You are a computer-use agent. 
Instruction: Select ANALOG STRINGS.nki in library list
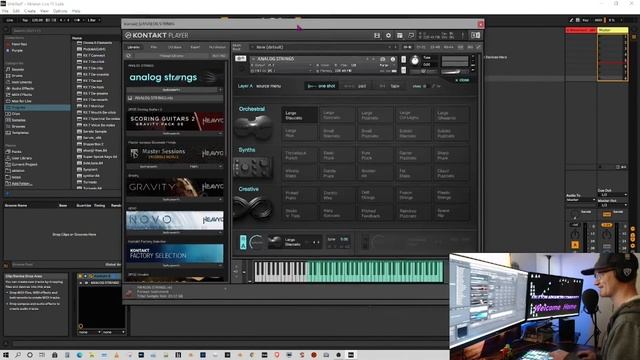coord(175,98)
